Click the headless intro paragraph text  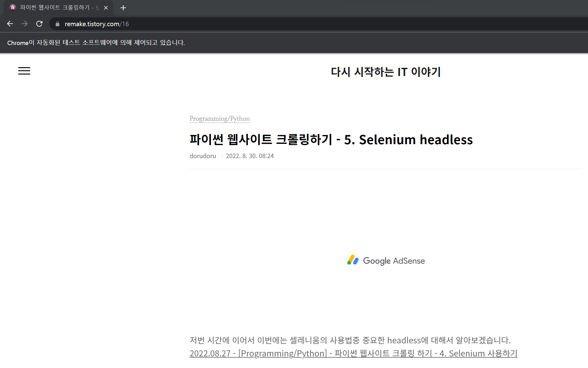tap(350, 340)
